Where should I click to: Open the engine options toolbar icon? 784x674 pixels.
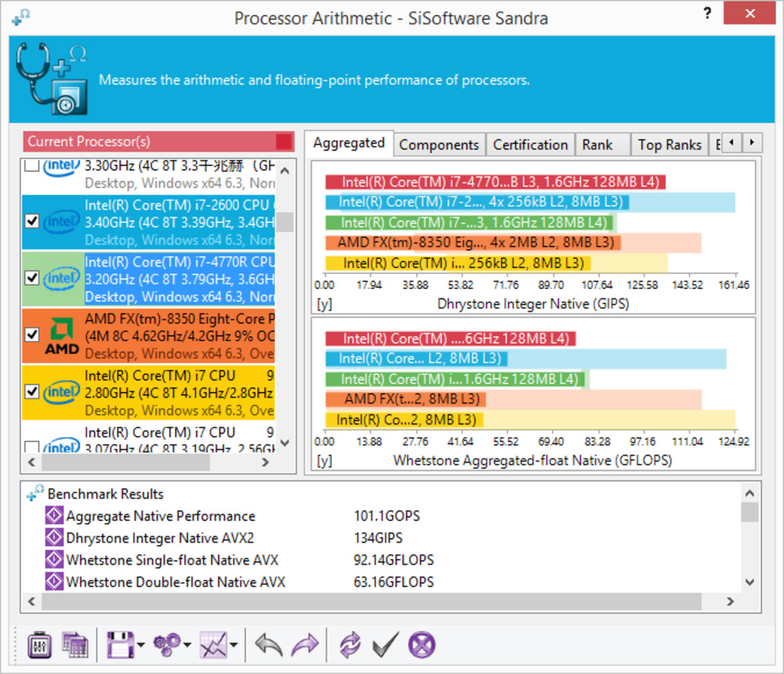(x=40, y=645)
